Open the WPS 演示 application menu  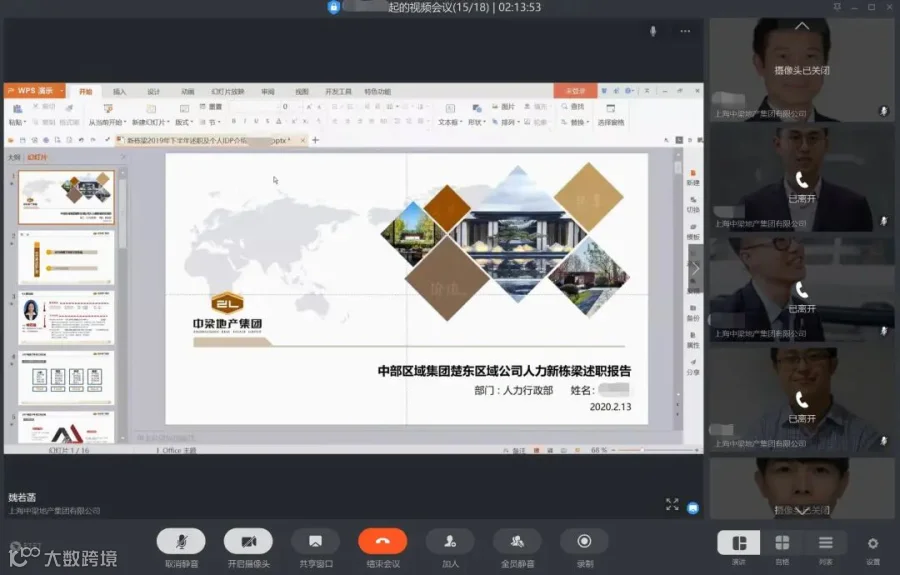[x=34, y=91]
